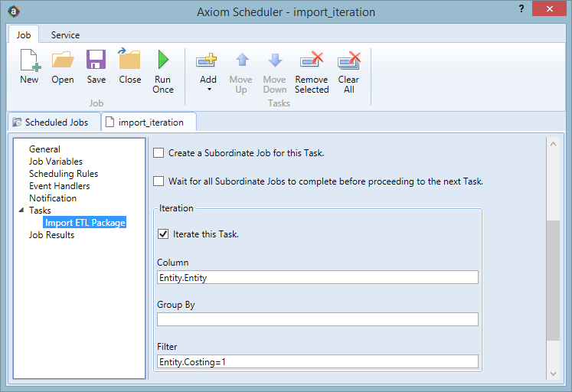The width and height of the screenshot is (572, 392).
Task: Switch to the Service ribbon tab
Action: 65,35
